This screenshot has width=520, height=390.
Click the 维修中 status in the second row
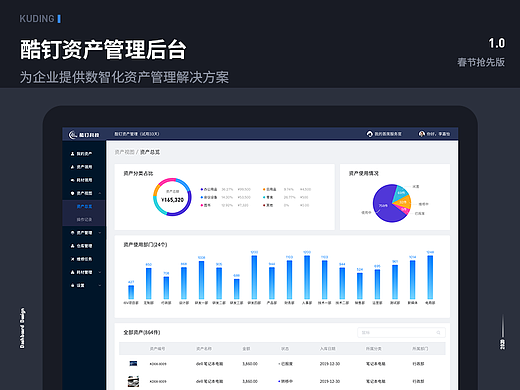coord(285,381)
